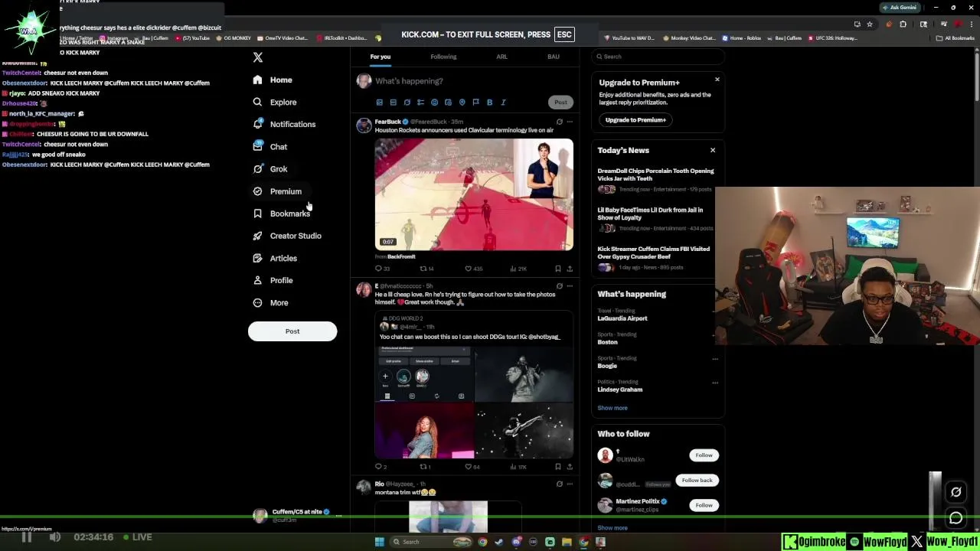Click the Grok enhance icon in composer
Viewport: 980px width, 551px height.
407,103
